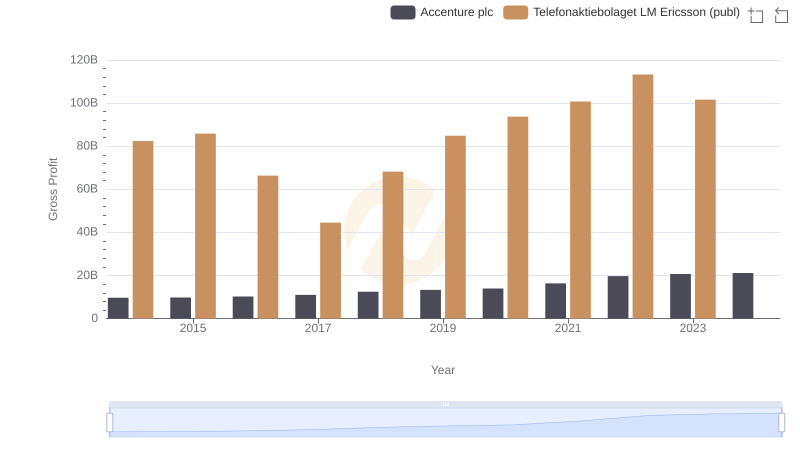Click the Ericsson bar for 2014

pos(143,229)
